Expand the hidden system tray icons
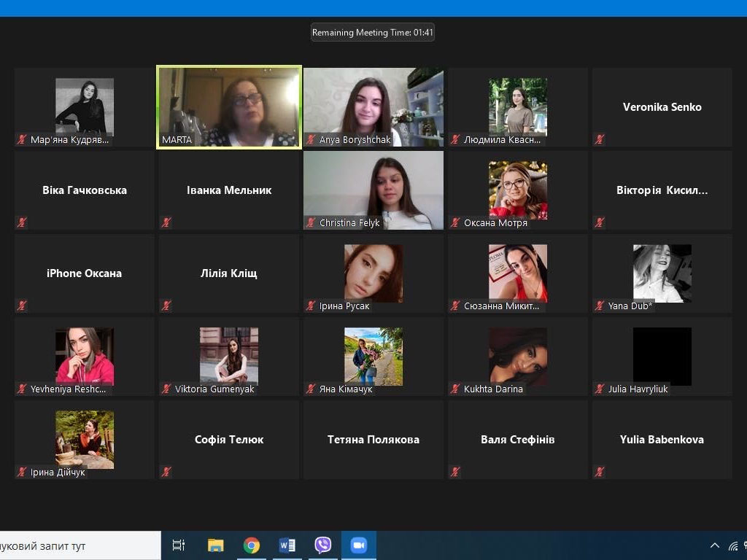The image size is (747, 560). [715, 545]
